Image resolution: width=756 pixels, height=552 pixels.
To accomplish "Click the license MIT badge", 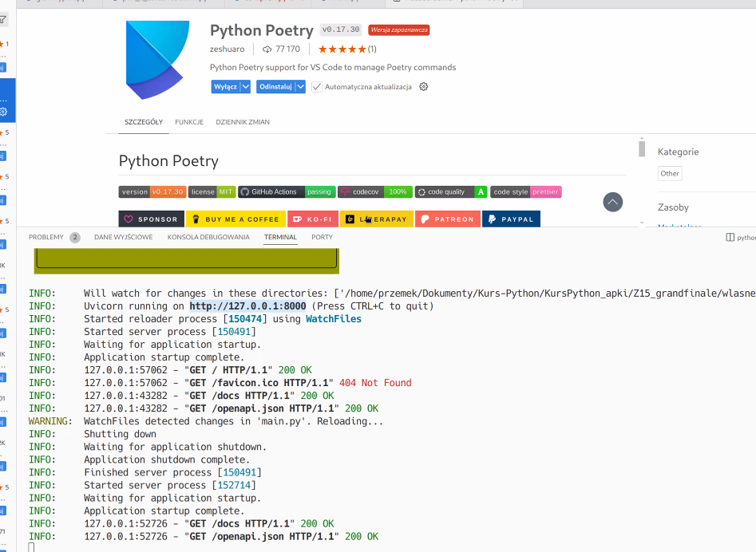I will [212, 191].
